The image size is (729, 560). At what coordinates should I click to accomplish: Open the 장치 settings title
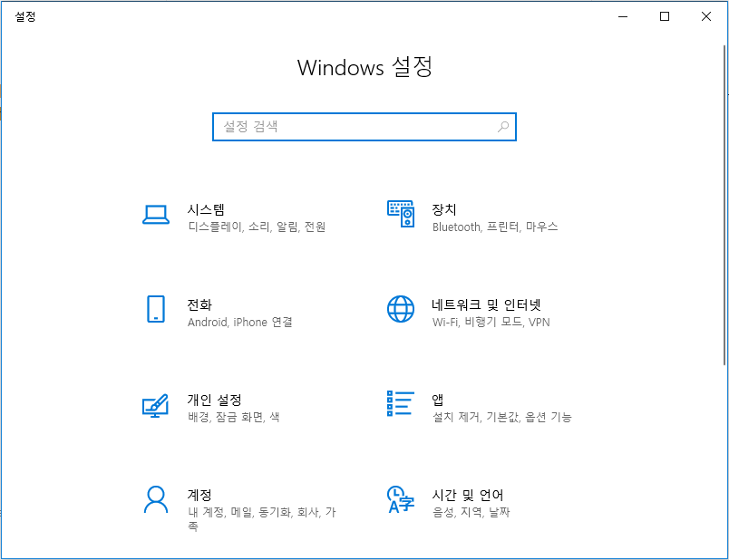click(x=444, y=209)
